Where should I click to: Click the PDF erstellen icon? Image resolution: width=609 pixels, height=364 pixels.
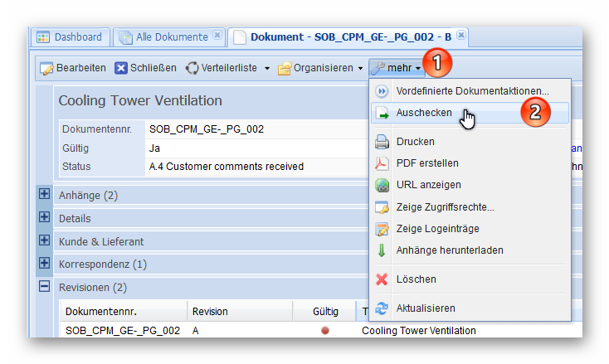(x=382, y=163)
